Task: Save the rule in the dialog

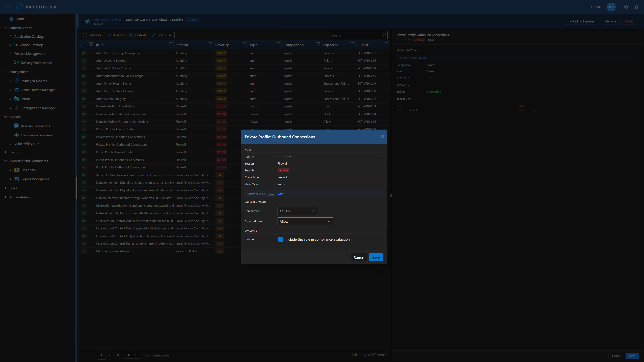Action: point(376,257)
